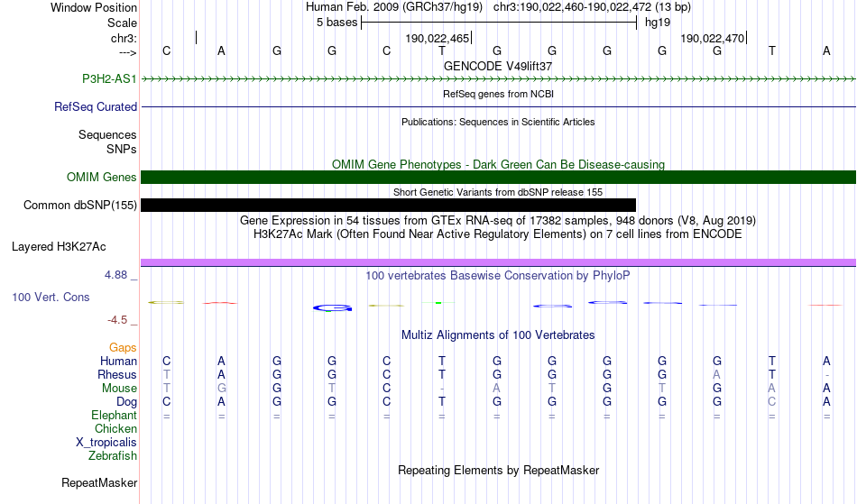Click the black dbSNP variant bar

coord(388,205)
